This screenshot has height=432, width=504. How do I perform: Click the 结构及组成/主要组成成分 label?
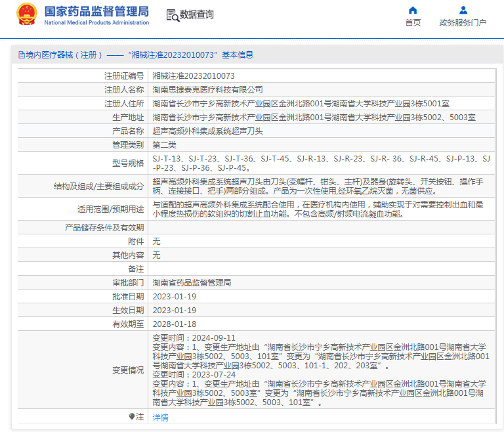[x=98, y=186]
